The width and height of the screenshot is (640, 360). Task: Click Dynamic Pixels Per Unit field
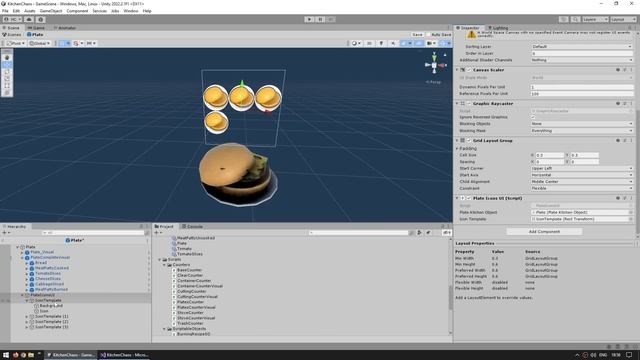click(582, 87)
